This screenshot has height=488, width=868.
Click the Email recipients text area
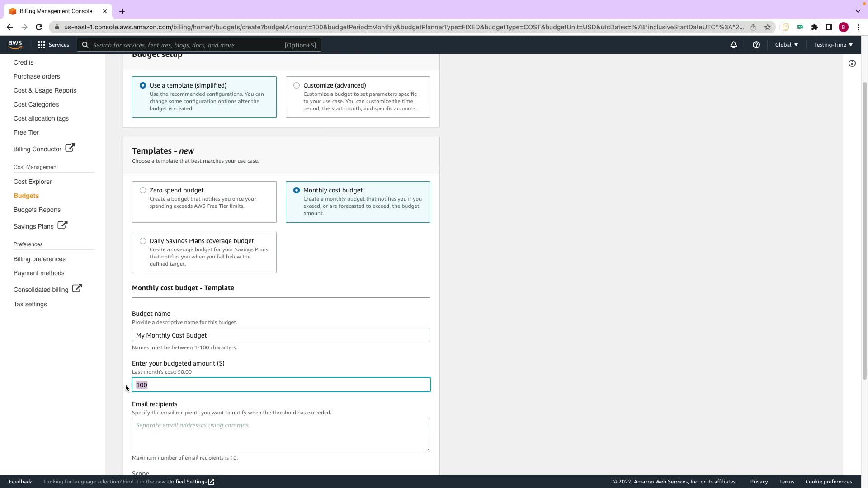pos(281,435)
